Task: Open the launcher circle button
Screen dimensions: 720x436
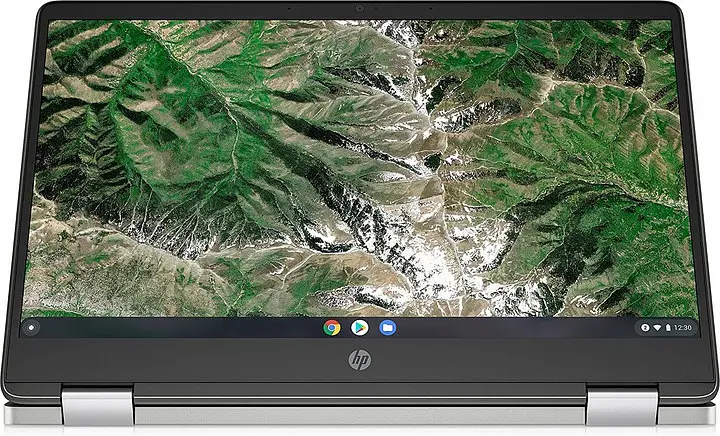Action: point(31,327)
